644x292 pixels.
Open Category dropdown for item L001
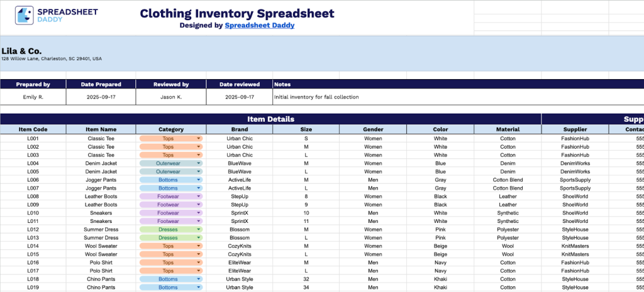pyautogui.click(x=199, y=139)
